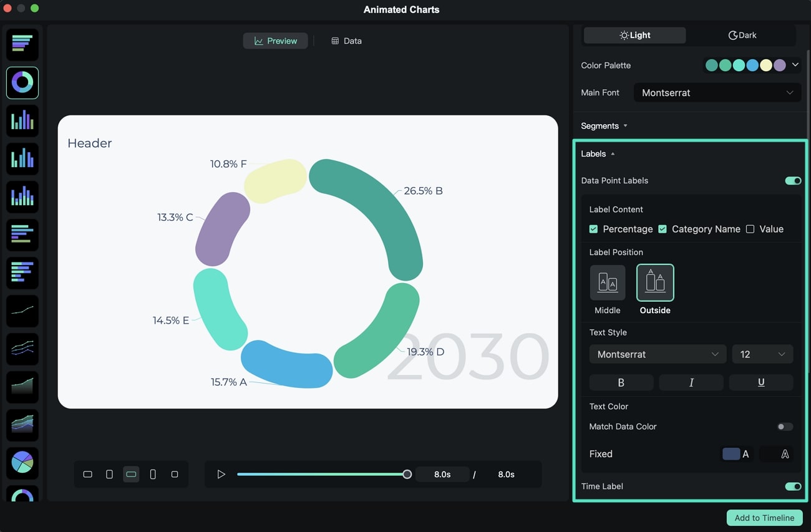This screenshot has height=532, width=811.
Task: Set label position to Outside
Action: click(655, 283)
